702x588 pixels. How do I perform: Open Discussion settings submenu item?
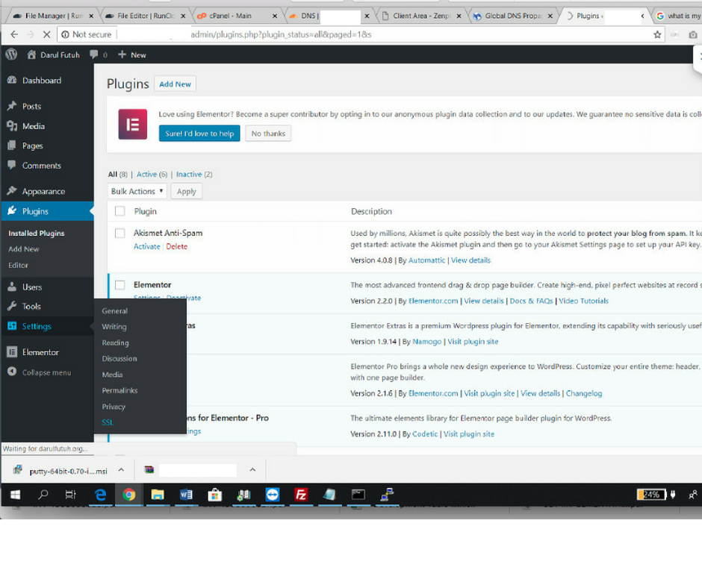tap(119, 358)
